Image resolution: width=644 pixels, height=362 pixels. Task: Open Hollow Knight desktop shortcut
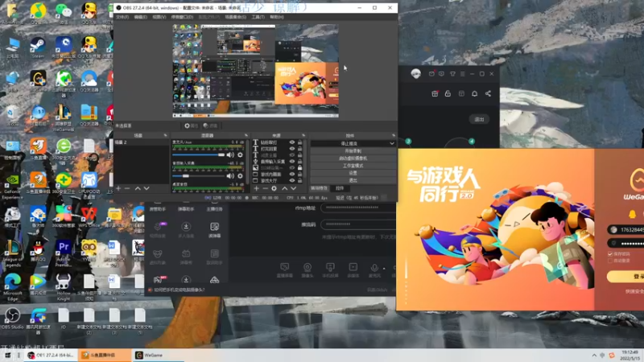click(x=64, y=286)
